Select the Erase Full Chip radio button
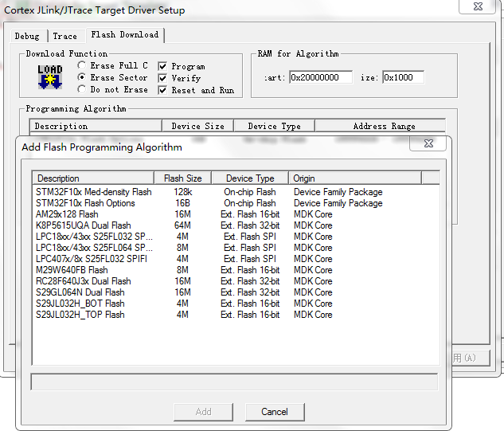 (82, 65)
